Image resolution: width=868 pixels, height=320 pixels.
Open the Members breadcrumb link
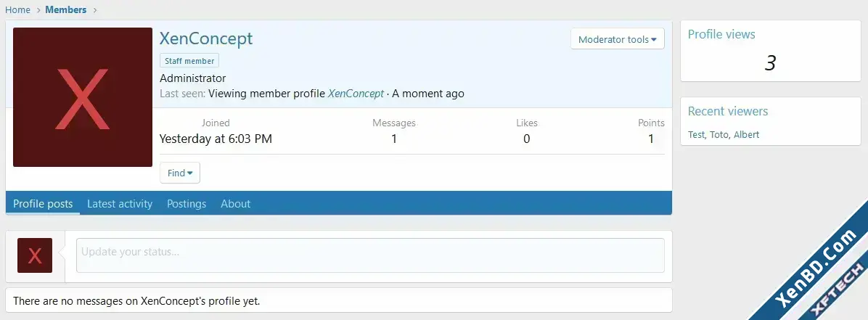tap(66, 9)
